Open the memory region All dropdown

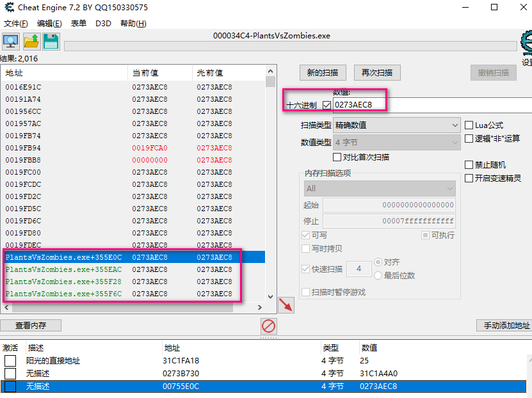[380, 189]
